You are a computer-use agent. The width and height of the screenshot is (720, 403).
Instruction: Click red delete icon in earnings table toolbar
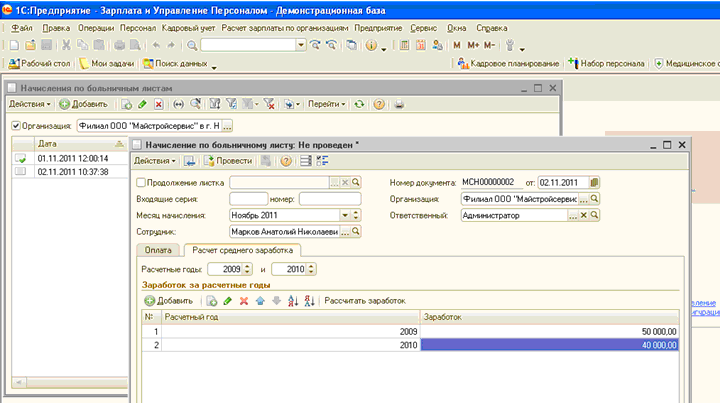tap(243, 300)
